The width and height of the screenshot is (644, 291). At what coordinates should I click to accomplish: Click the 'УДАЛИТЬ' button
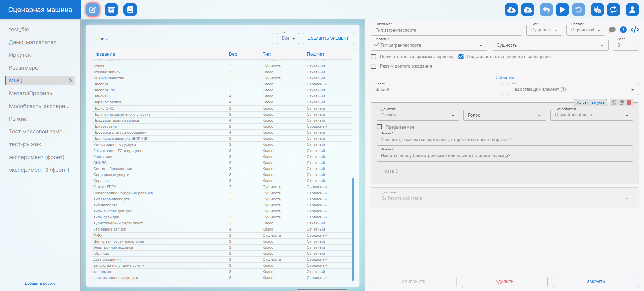504,282
